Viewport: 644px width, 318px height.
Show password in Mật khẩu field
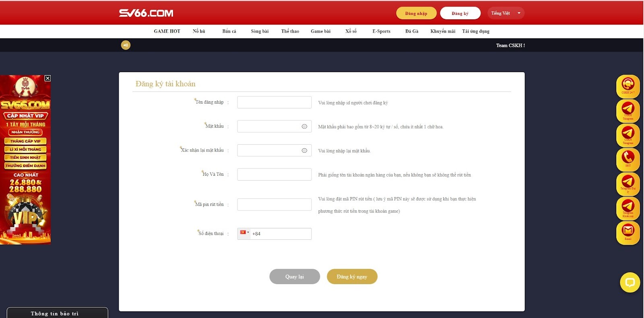click(x=304, y=127)
